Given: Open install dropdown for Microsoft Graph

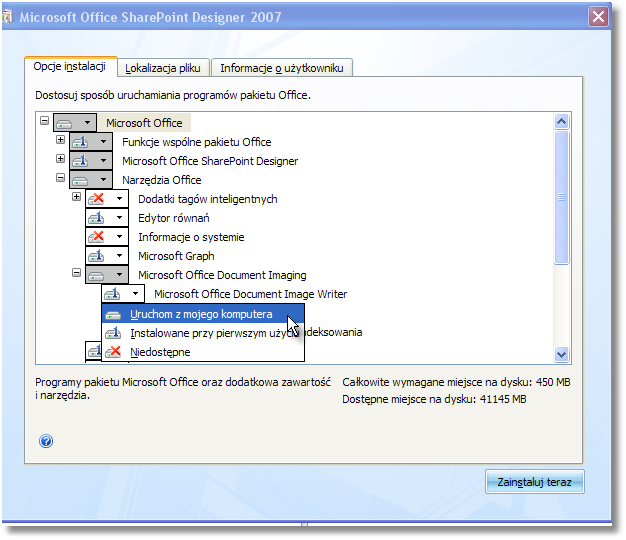Looking at the screenshot, I should [x=107, y=255].
